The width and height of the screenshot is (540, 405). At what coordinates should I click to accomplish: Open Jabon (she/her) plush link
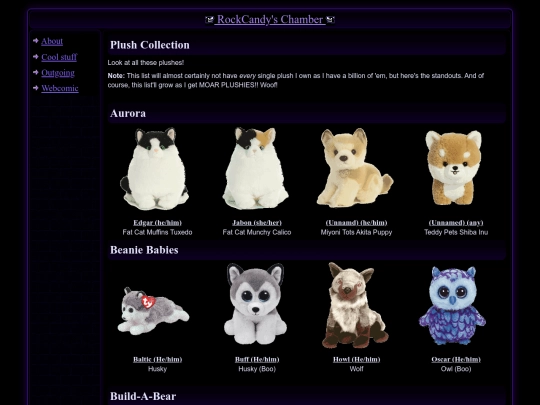pos(257,222)
